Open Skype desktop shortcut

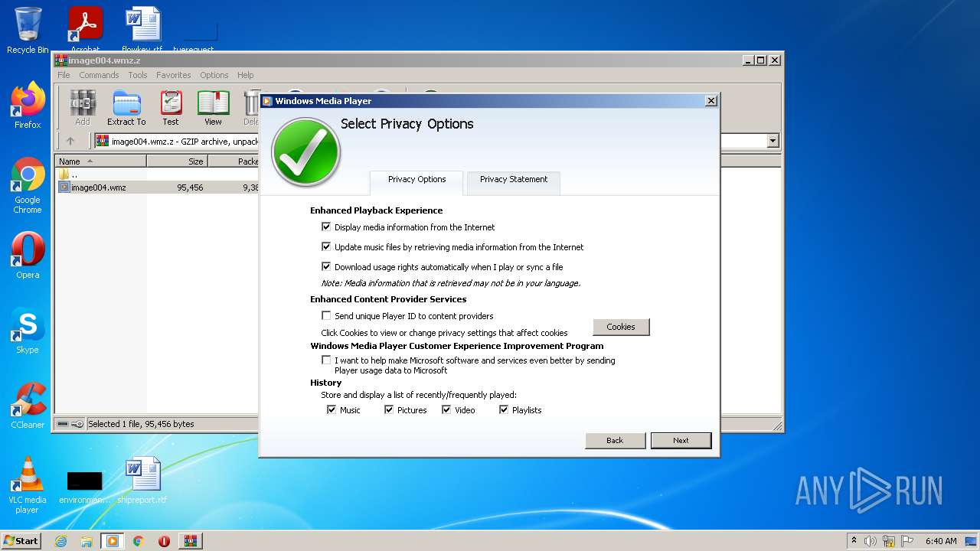28,331
